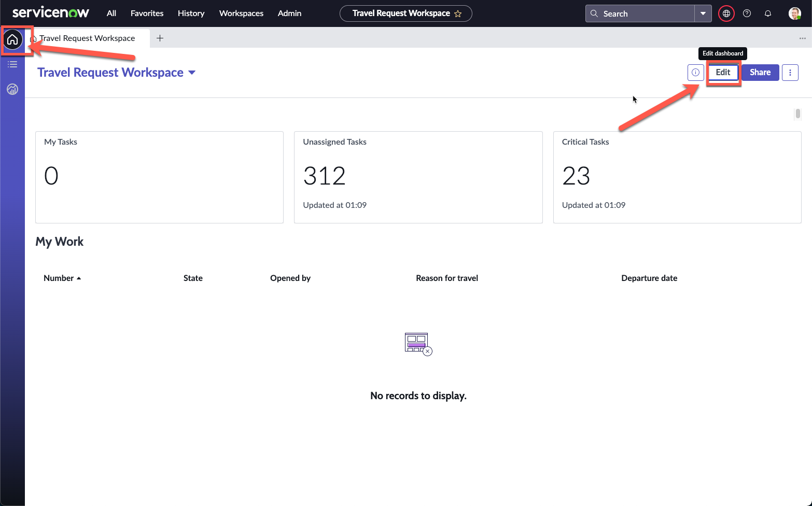Click the My Tasks count 0
Screen dimensions: 812x506
(x=51, y=176)
